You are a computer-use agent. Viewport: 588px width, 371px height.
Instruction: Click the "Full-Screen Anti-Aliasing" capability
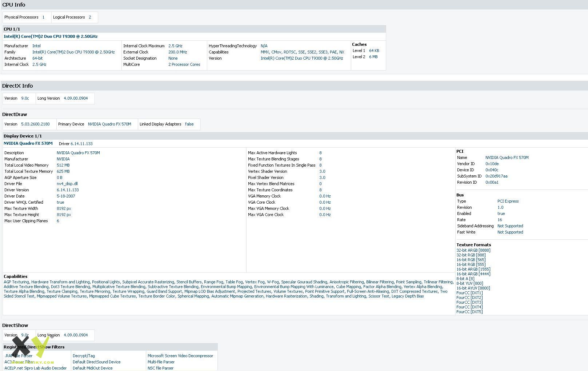368,291
